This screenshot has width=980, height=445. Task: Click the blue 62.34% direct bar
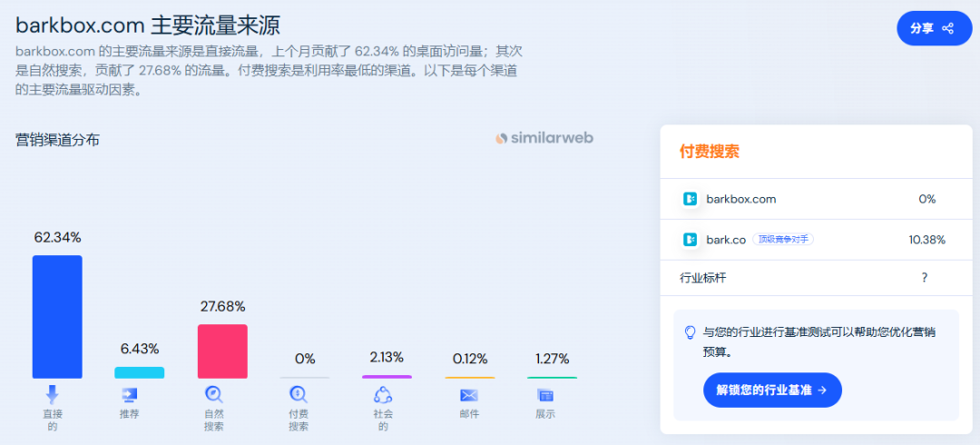57,317
